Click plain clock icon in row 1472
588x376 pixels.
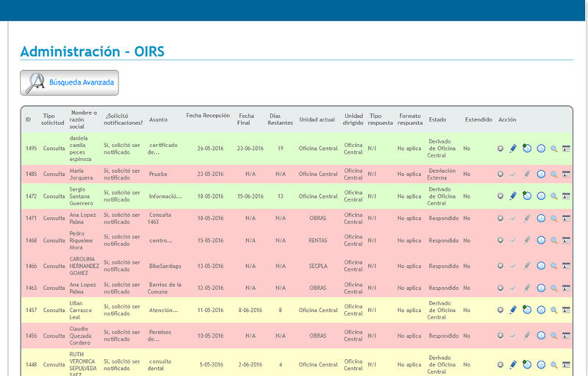(x=541, y=196)
